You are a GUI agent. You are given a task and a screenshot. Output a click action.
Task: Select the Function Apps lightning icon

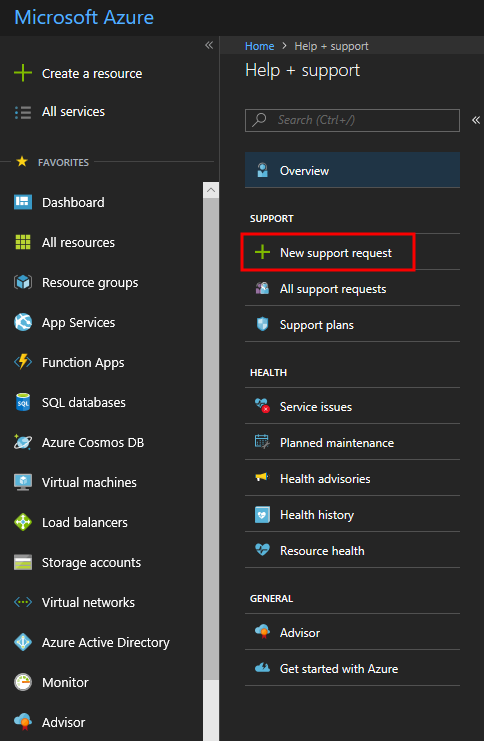(23, 362)
